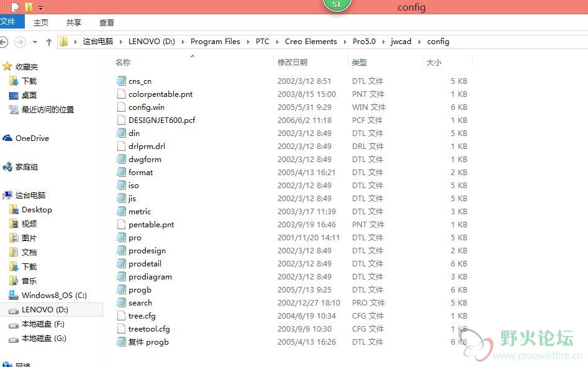Select the prodetail file icon
Viewport: 588px width, 367px height.
pyautogui.click(x=121, y=263)
